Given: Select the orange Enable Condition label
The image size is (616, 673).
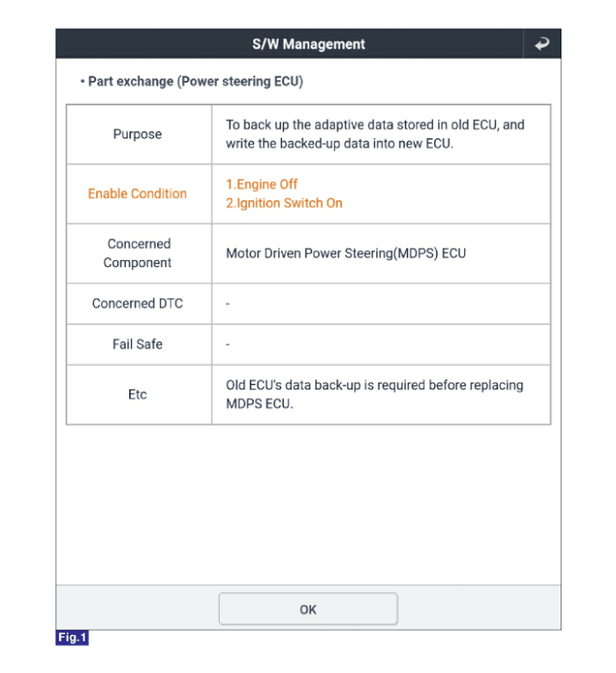Looking at the screenshot, I should click(137, 193).
